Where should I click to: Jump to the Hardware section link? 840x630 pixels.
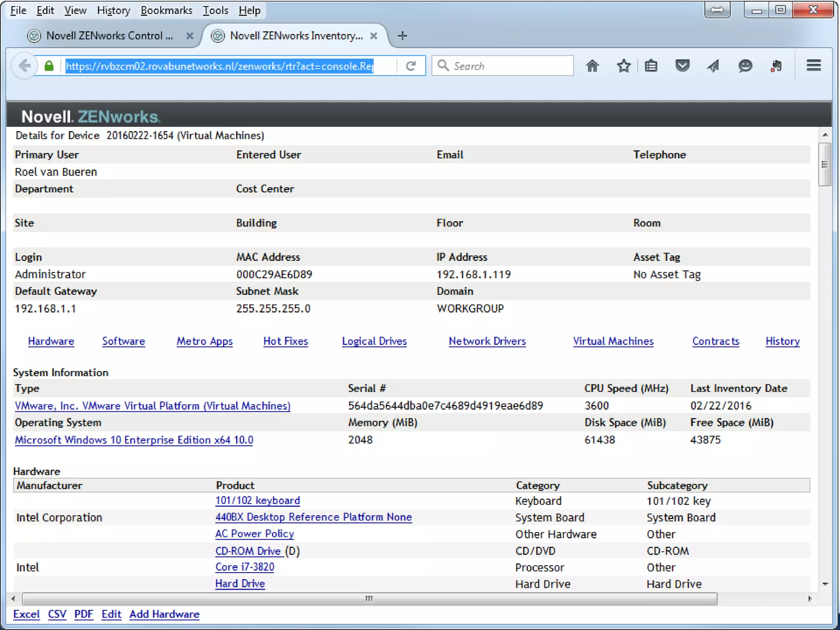click(51, 341)
